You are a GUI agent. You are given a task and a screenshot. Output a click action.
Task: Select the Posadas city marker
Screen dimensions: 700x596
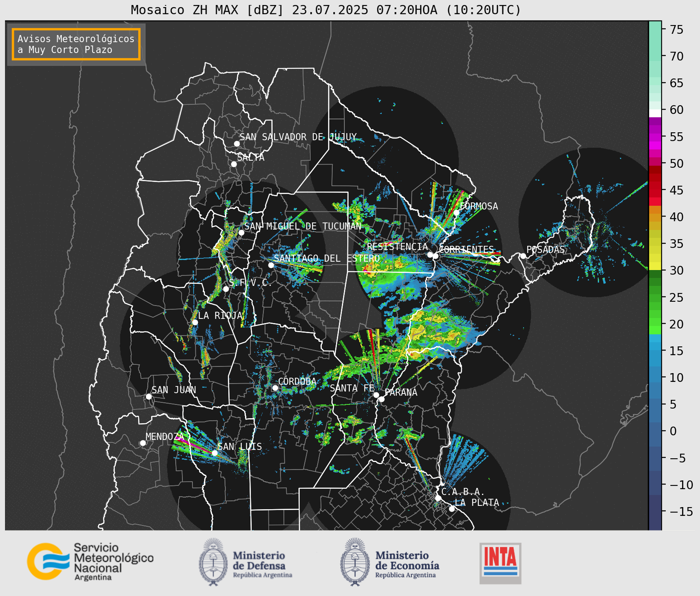[x=523, y=256]
